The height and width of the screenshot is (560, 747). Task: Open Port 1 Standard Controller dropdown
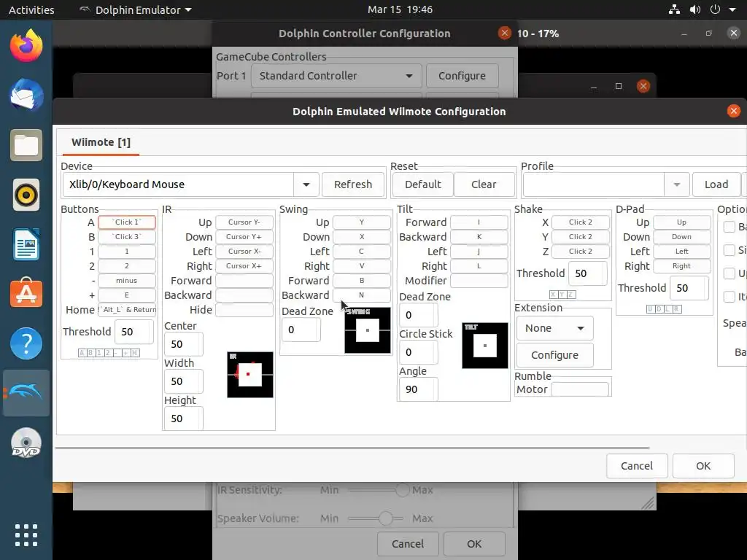pos(336,76)
